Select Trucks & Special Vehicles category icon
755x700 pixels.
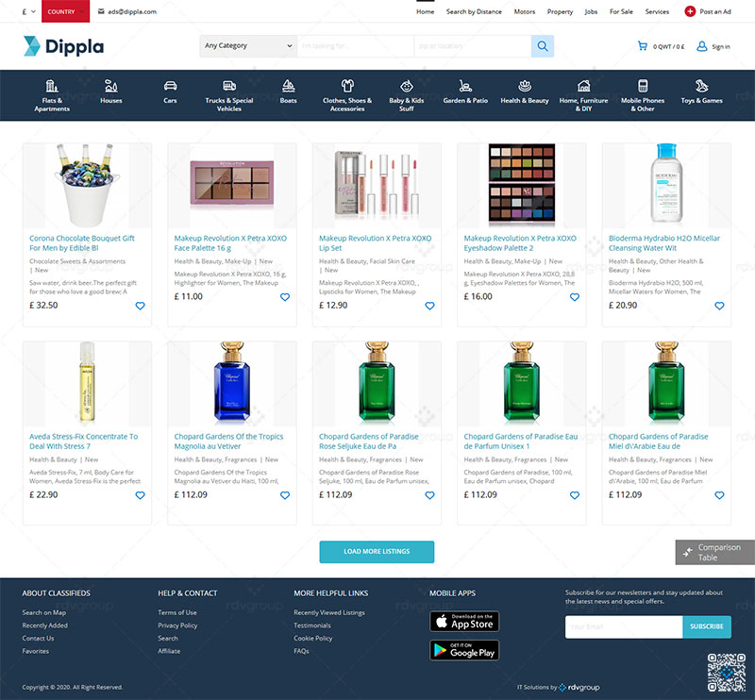229,86
